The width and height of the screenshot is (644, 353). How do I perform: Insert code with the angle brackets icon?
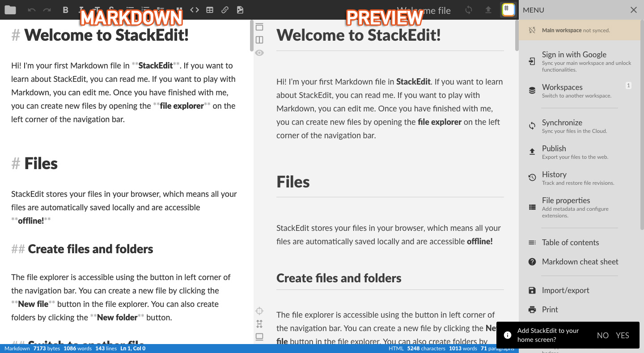click(194, 10)
